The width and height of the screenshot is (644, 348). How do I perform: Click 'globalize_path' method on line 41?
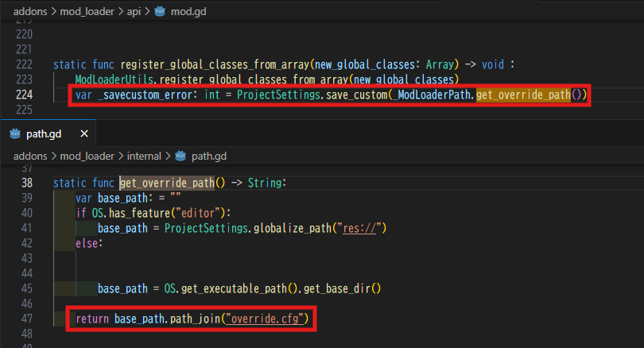[x=293, y=228]
